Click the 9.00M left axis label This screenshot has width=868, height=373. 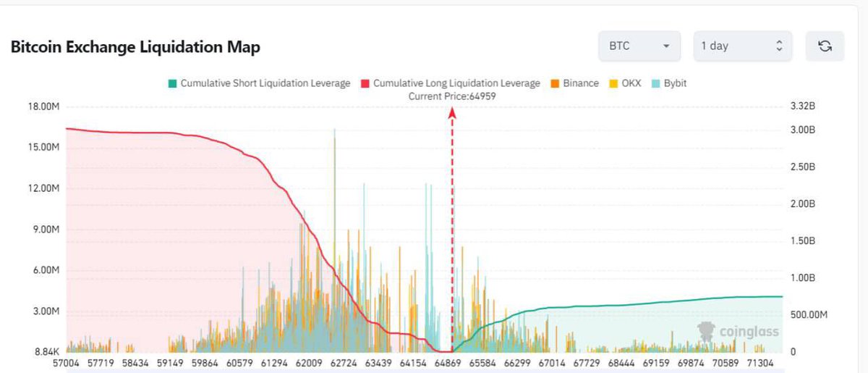tap(46, 230)
